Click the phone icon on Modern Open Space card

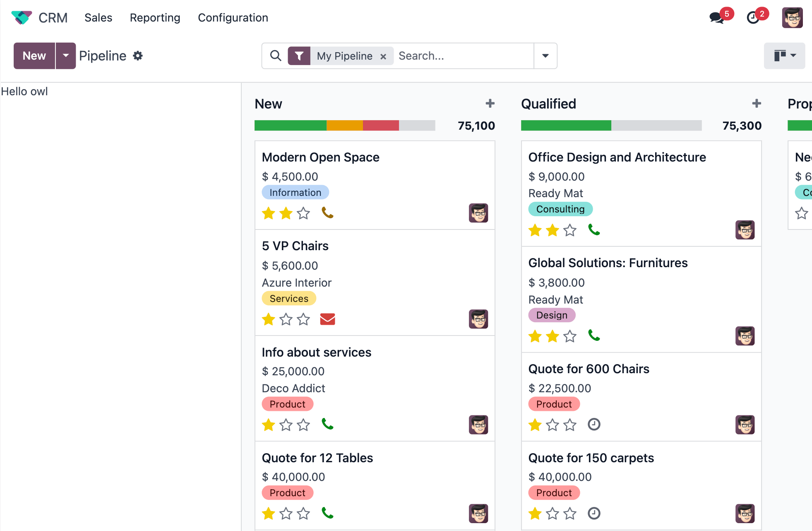coord(327,213)
